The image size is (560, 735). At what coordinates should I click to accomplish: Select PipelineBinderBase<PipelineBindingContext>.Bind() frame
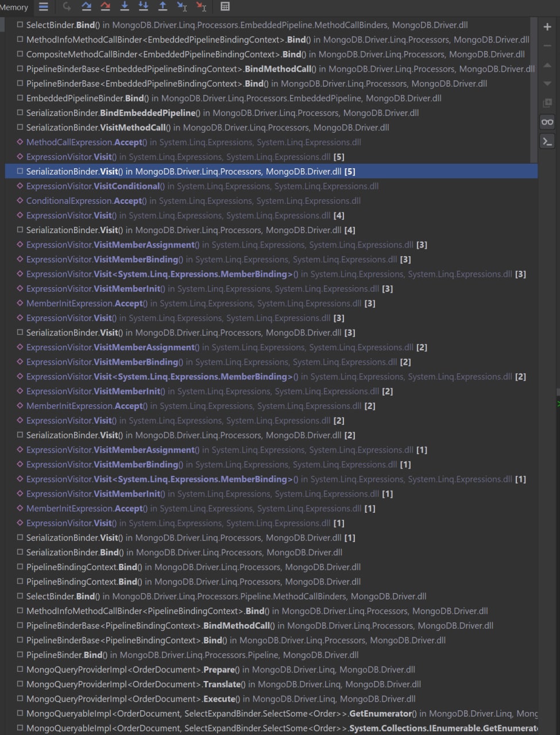pos(271,640)
